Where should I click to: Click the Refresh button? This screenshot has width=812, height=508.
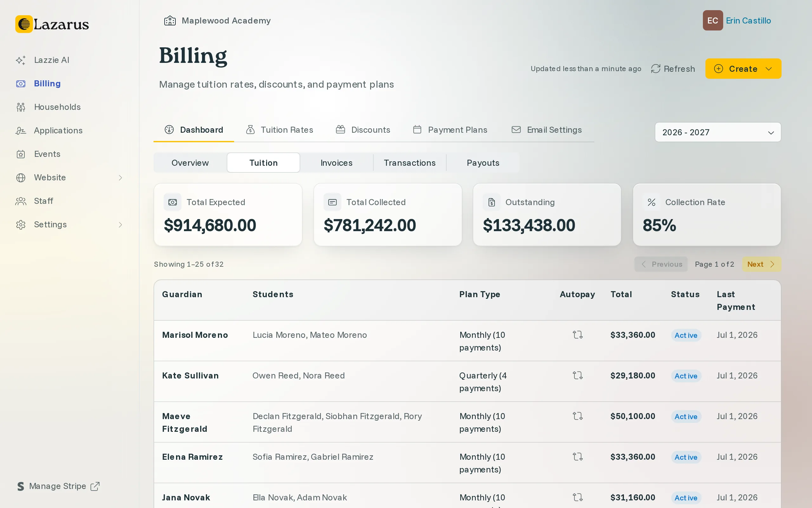(673, 69)
